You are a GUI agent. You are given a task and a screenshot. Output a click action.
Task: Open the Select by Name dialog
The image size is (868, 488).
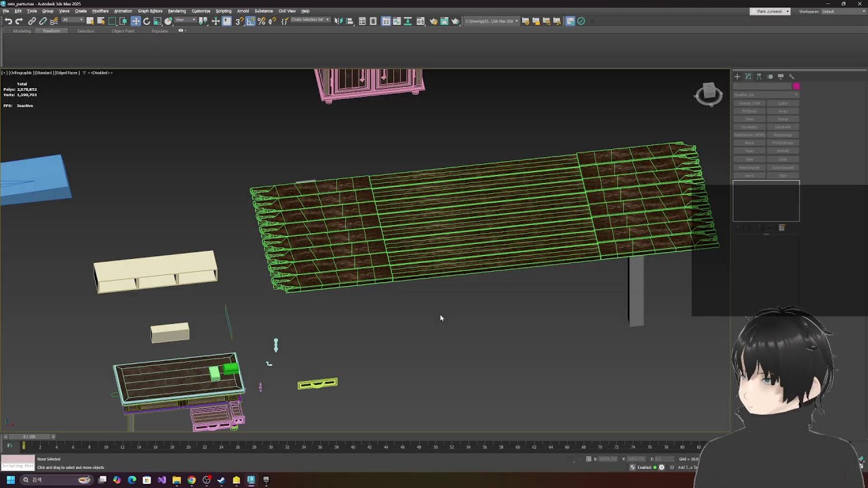coord(101,21)
